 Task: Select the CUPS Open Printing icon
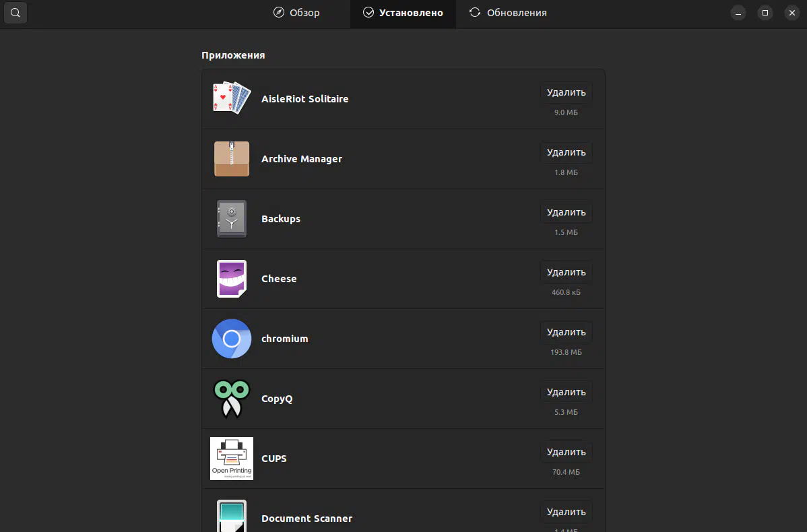click(x=231, y=459)
